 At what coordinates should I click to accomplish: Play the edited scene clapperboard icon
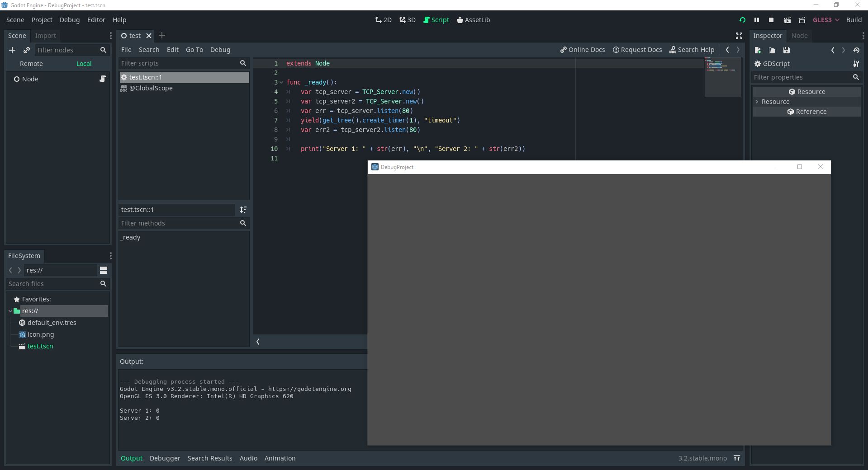pos(787,20)
